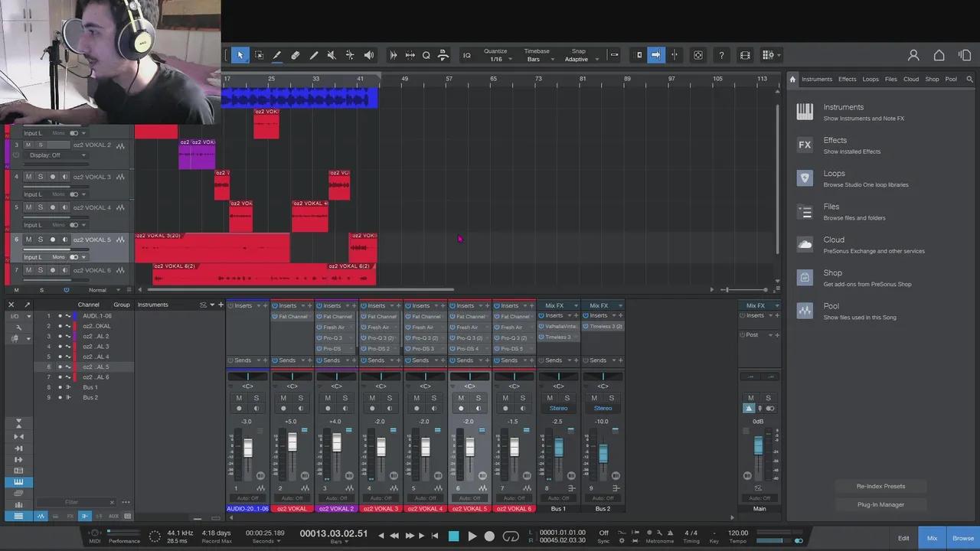Toggle monitor on oz2 VOKAL 4 track
The image size is (980, 551).
click(x=65, y=207)
